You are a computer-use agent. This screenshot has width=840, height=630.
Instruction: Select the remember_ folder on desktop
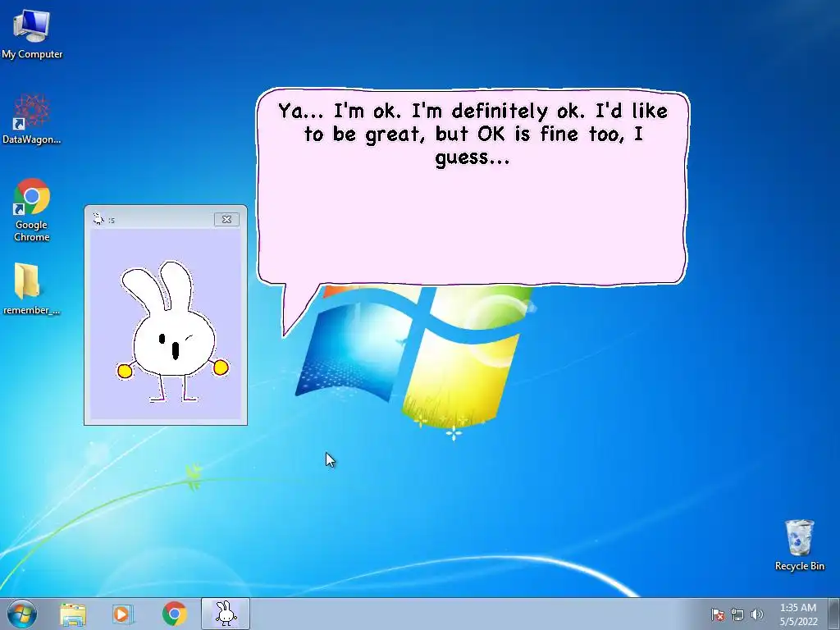[30, 288]
